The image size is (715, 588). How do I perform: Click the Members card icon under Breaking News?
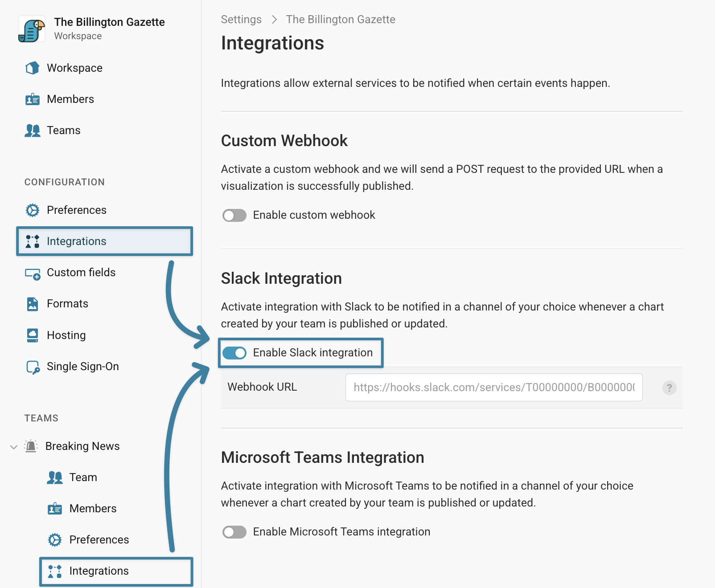[x=54, y=509]
